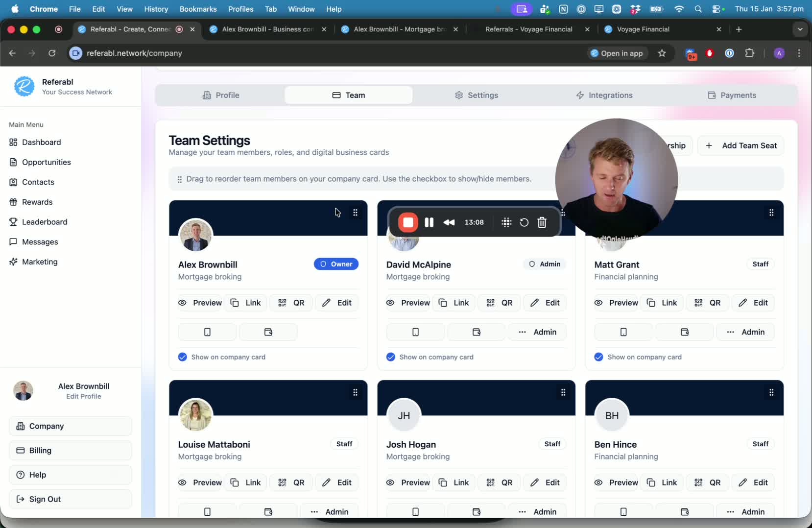Screen dimensions: 812x528
Task: Open QR code for Matt Grant
Action: pyautogui.click(x=708, y=303)
